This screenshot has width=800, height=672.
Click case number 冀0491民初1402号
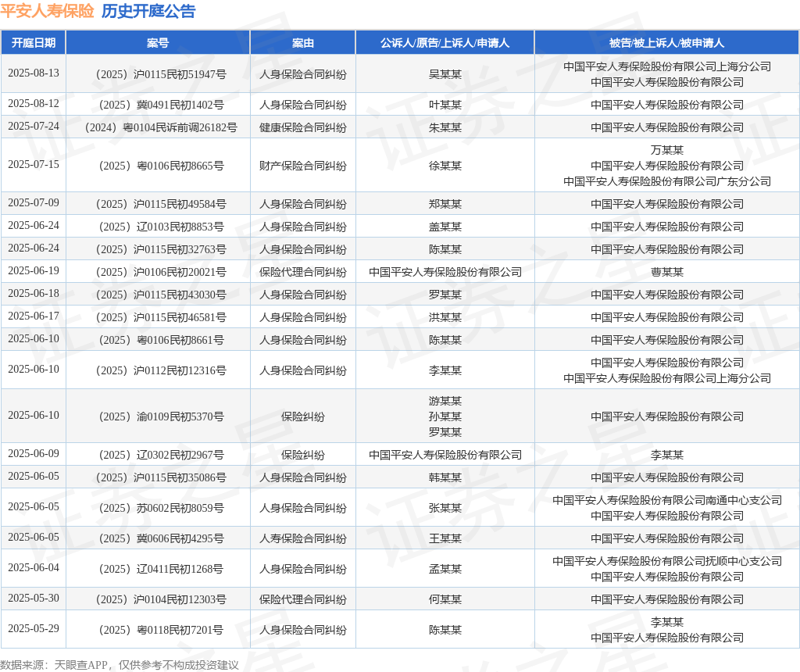click(x=161, y=105)
